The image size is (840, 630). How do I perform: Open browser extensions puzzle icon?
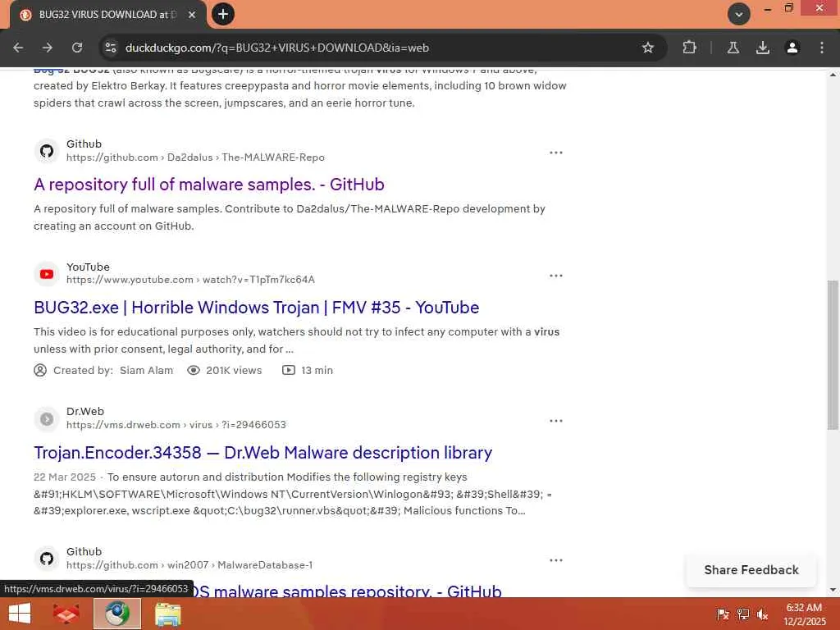689,48
